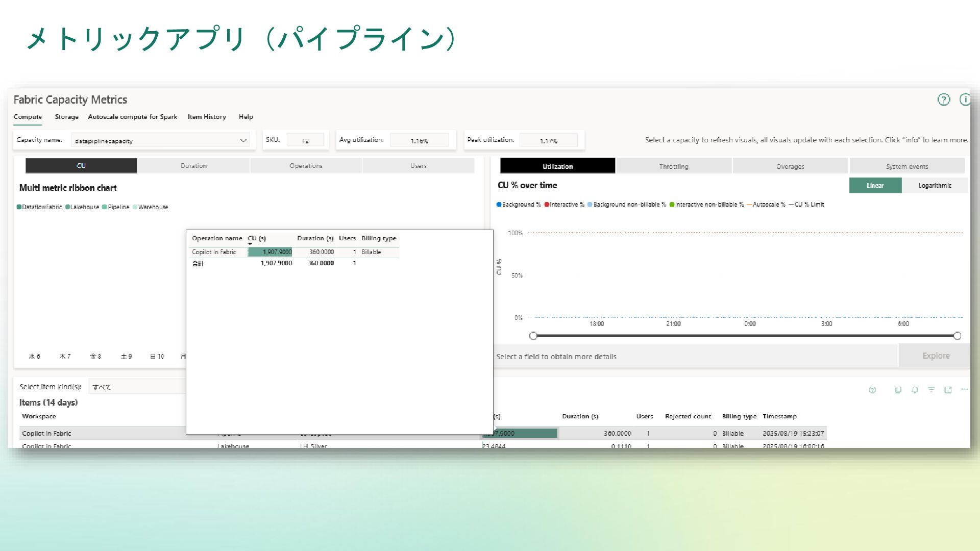Click left handle of time range slider
This screenshot has width=980, height=551.
[533, 336]
